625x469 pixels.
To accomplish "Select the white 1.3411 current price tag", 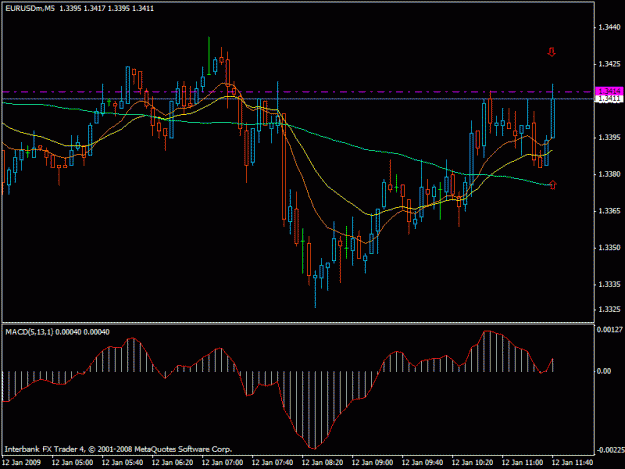I will (609, 98).
